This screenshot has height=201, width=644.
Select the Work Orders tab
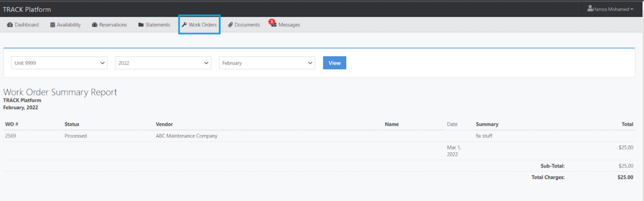pos(199,25)
